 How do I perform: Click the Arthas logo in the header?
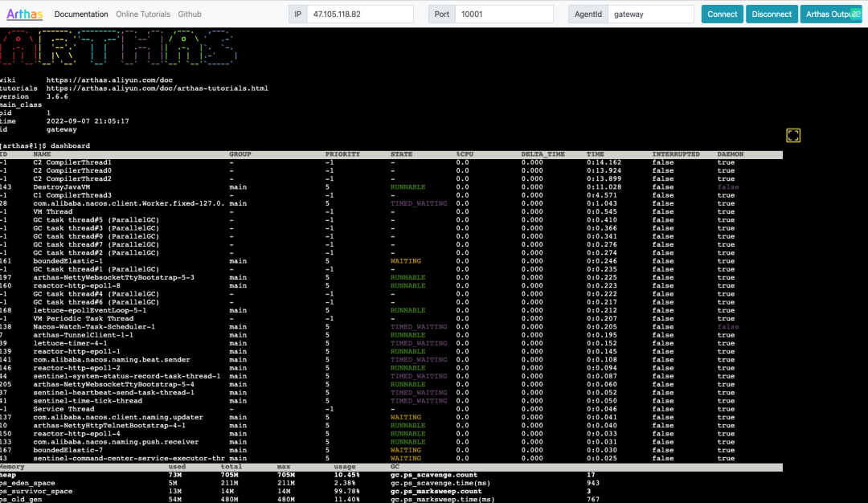pos(23,14)
